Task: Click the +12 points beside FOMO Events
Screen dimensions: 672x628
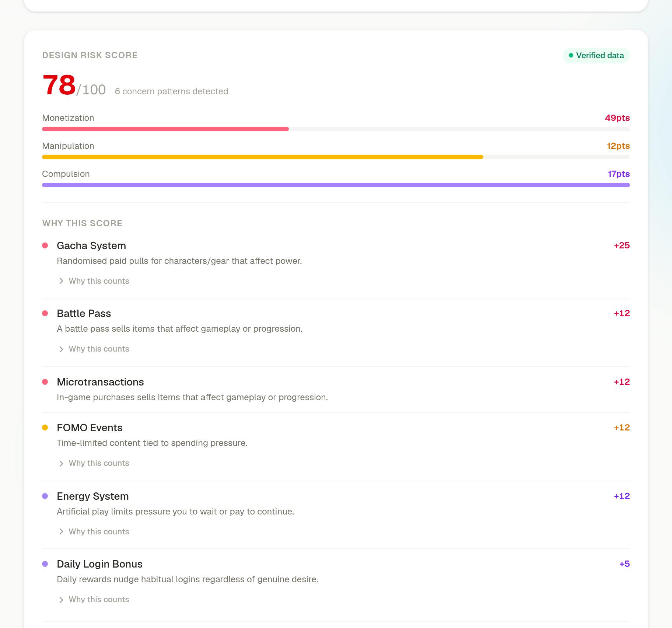Action: [x=622, y=428]
